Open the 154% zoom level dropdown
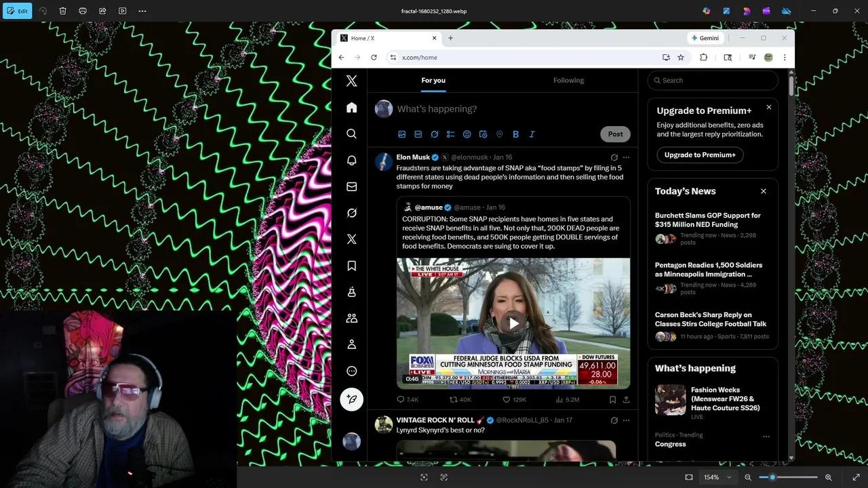This screenshot has height=488, width=868. 717,477
